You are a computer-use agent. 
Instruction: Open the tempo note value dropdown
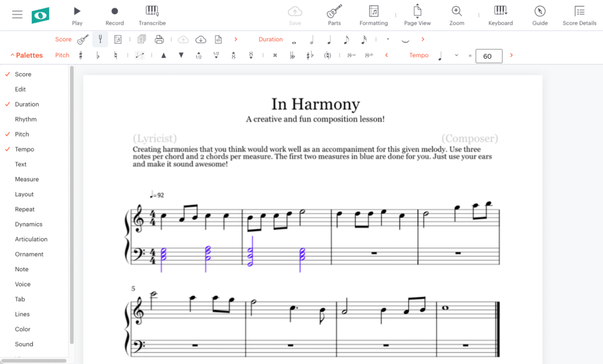pyautogui.click(x=457, y=56)
